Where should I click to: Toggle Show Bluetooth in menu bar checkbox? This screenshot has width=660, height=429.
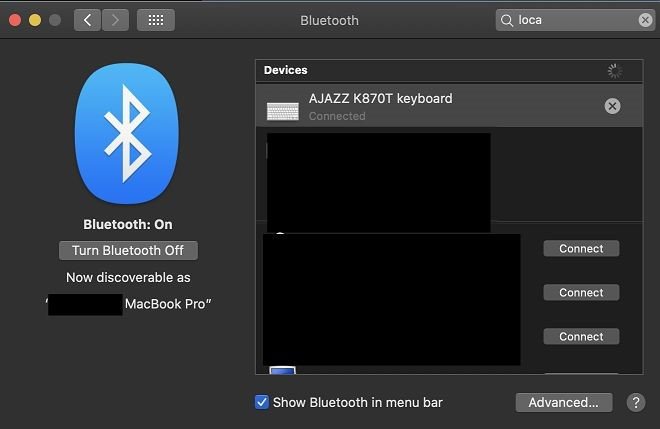pos(261,402)
